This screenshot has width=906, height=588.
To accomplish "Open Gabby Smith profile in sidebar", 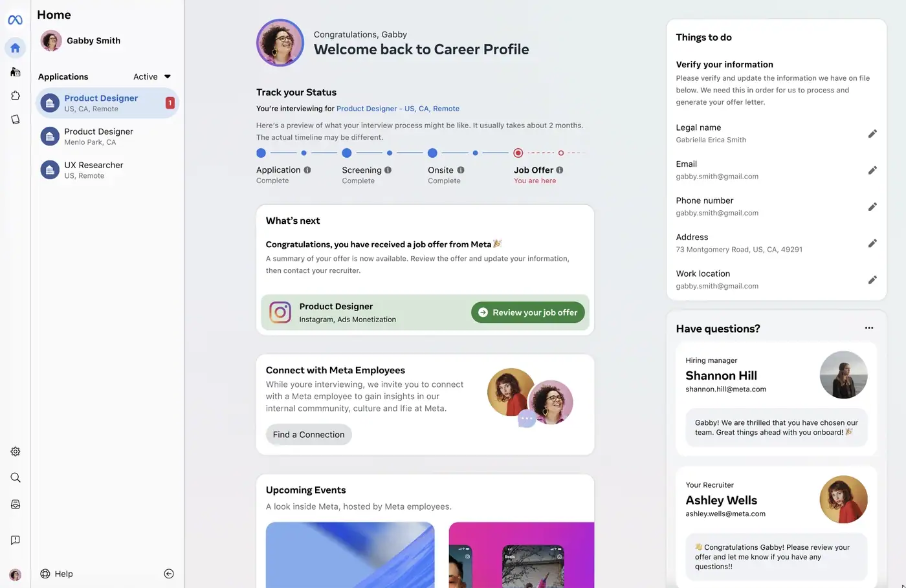I will tap(80, 41).
